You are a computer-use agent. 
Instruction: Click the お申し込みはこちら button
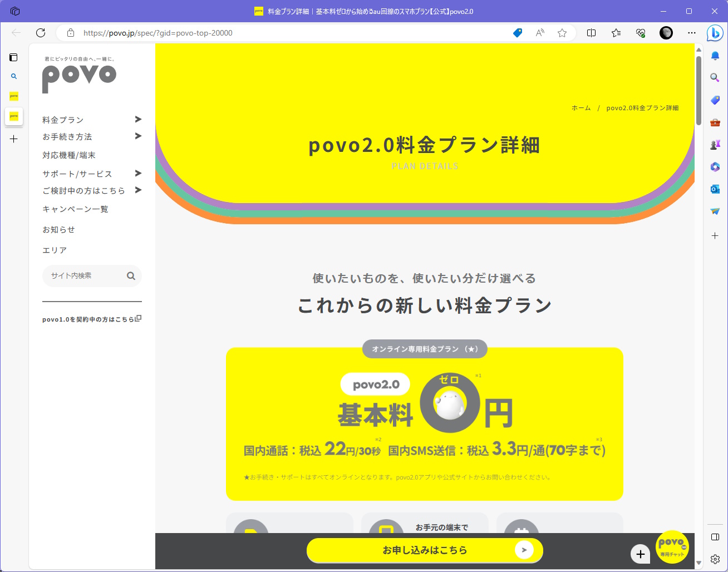pyautogui.click(x=425, y=550)
